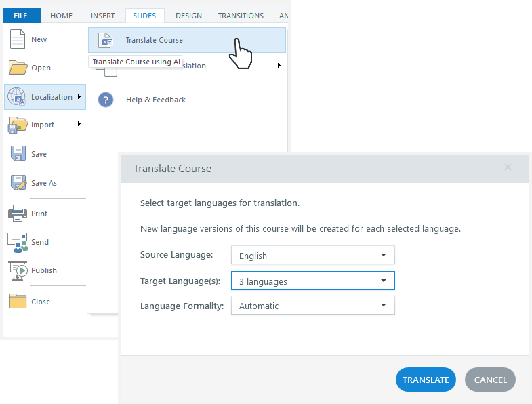The image size is (532, 404).
Task: Expand the Import submenu arrow
Action: (79, 124)
